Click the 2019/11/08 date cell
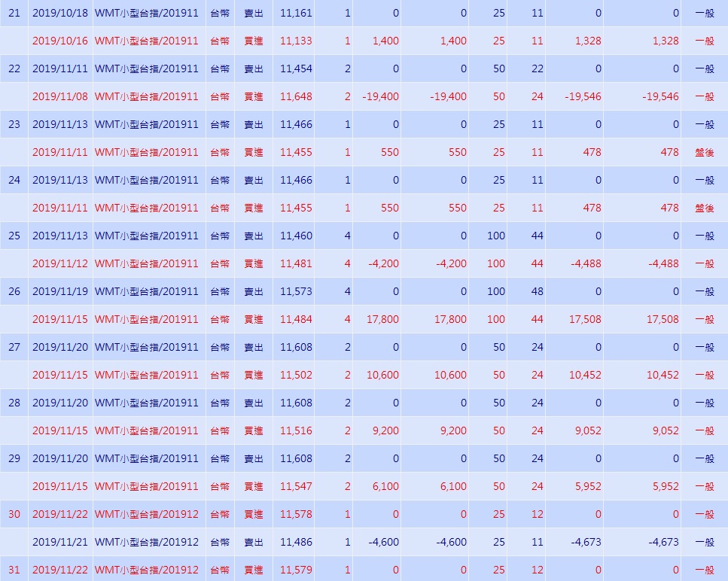728x581 pixels. click(60, 96)
